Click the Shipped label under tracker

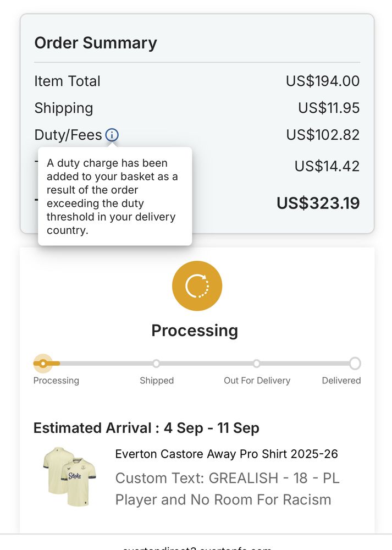pyautogui.click(x=157, y=381)
